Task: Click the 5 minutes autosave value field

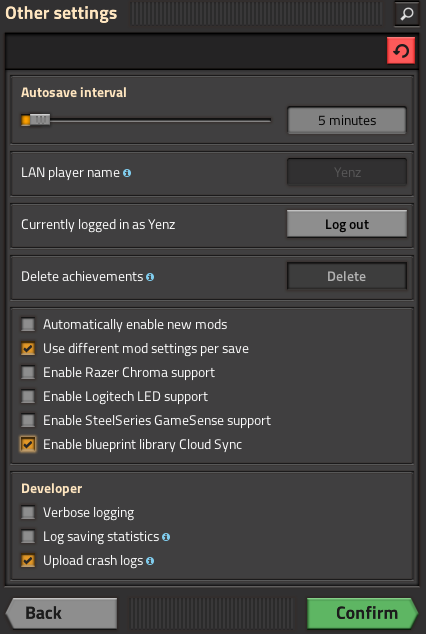Action: click(347, 120)
